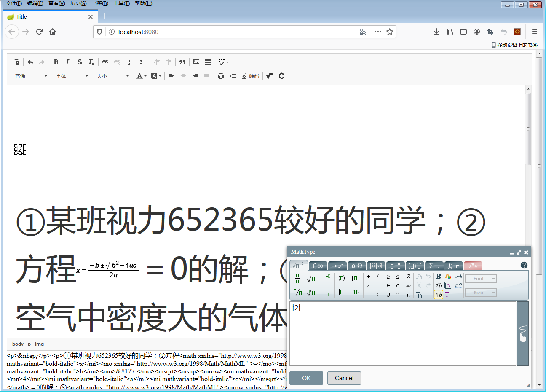Insert an image into the document
This screenshot has height=392, width=546.
pos(196,62)
